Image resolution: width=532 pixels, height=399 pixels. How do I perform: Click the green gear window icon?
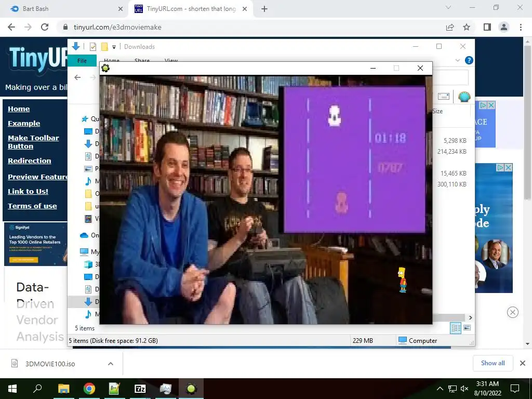pos(105,68)
